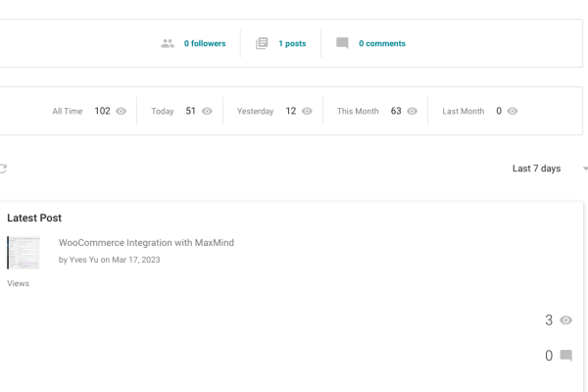Click the 3 views count number
Image resolution: width=588 pixels, height=392 pixels.
click(549, 320)
